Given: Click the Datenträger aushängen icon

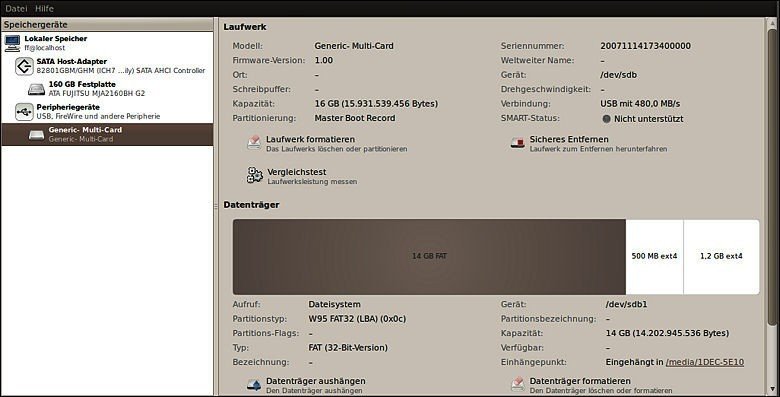Looking at the screenshot, I should coord(254,385).
